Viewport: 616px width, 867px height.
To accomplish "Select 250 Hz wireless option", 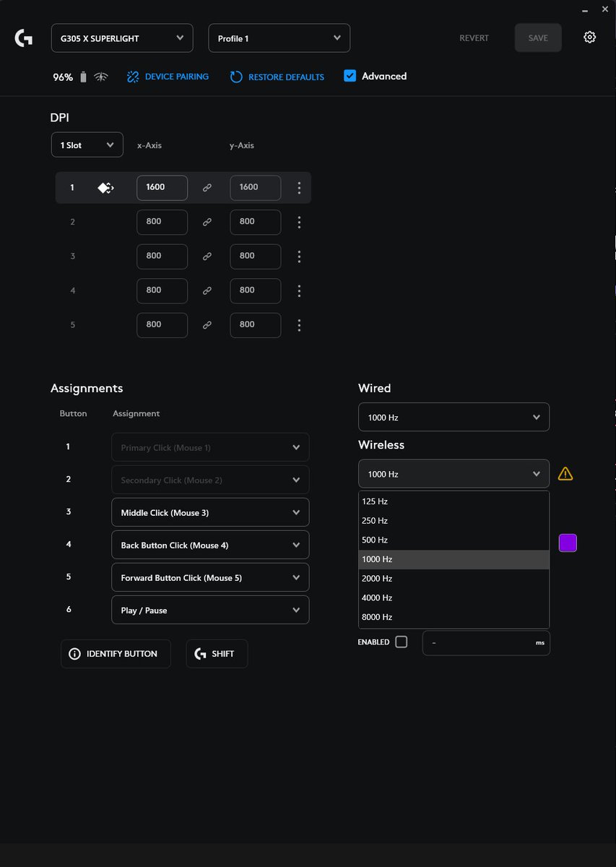I will click(454, 521).
